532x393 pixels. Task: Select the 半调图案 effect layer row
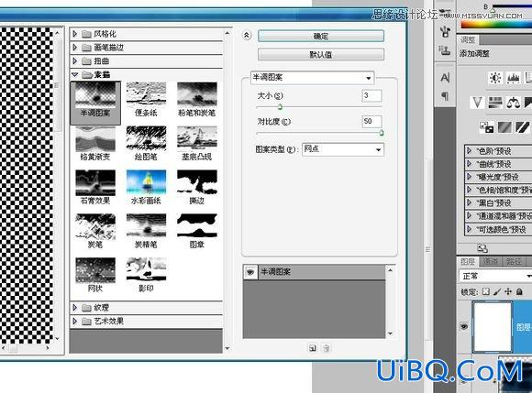click(x=315, y=272)
